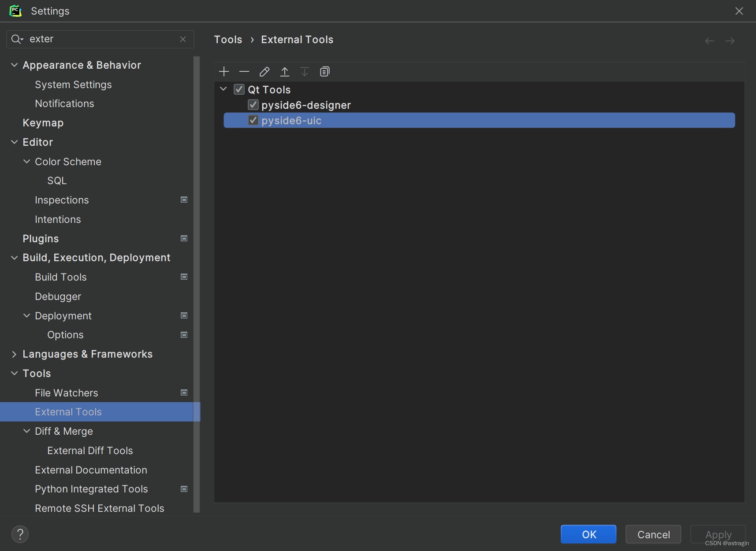Open External Documentation page
Viewport: 756px width, 551px height.
(x=91, y=470)
